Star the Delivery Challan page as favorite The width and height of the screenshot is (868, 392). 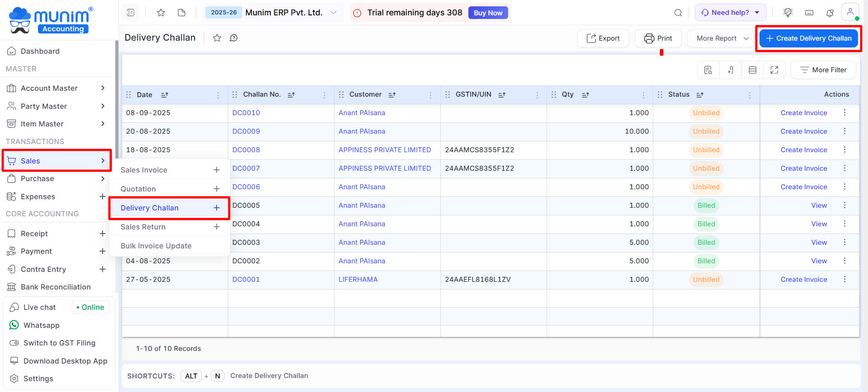pos(217,38)
